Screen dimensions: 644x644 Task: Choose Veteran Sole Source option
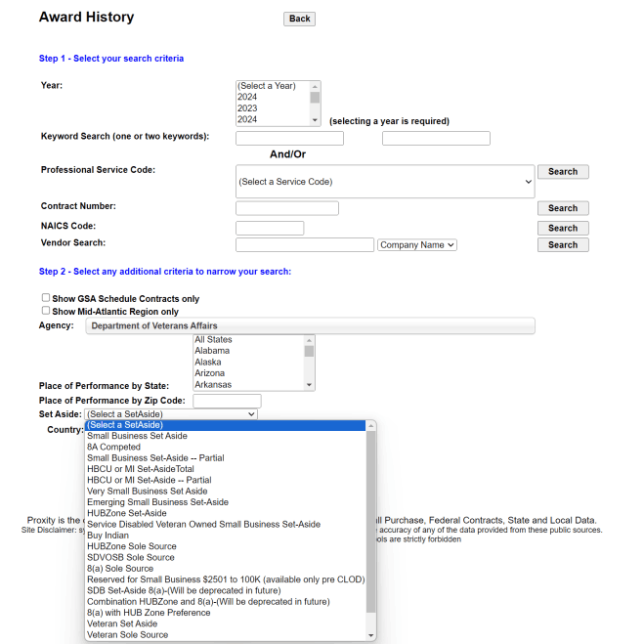pyautogui.click(x=225, y=635)
